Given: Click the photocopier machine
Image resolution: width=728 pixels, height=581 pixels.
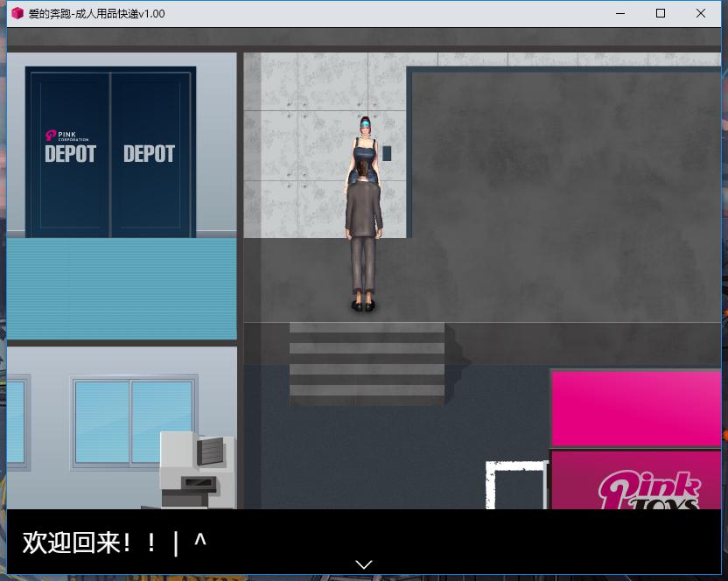Looking at the screenshot, I should click(198, 470).
